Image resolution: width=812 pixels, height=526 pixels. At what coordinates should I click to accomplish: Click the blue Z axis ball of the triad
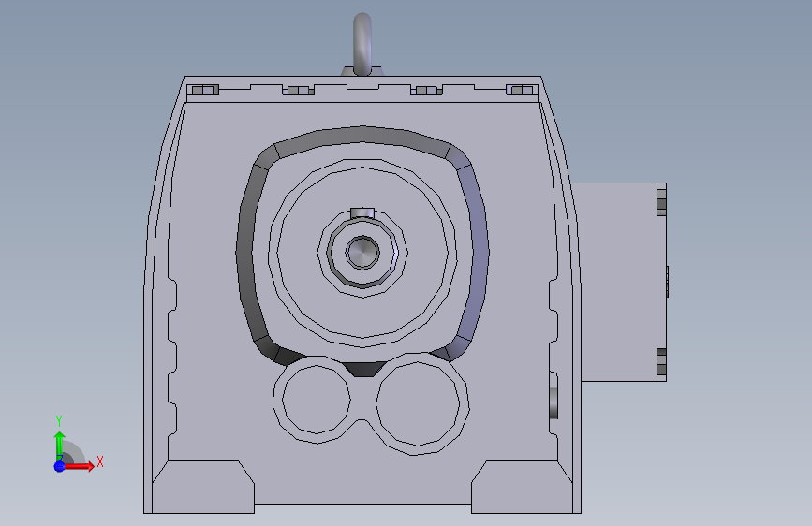pos(60,466)
